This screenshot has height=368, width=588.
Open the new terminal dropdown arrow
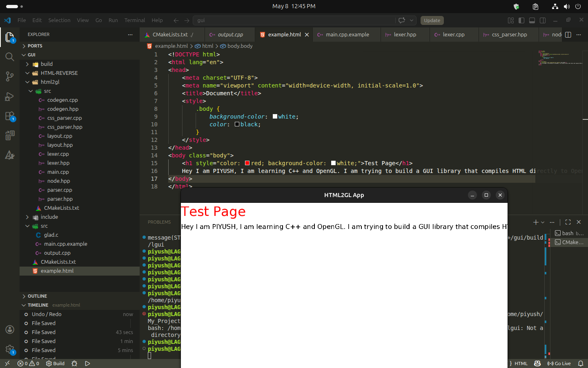coord(543,222)
